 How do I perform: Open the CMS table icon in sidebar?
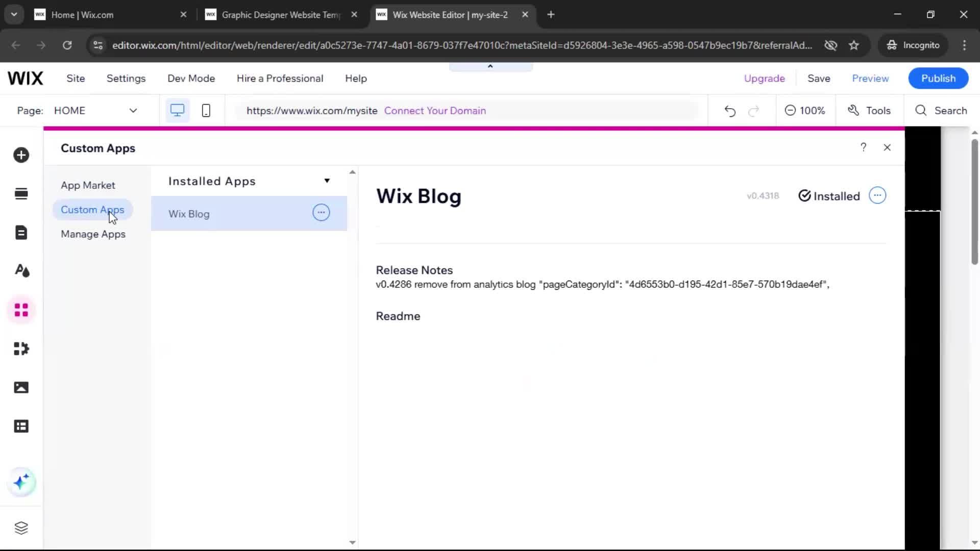pyautogui.click(x=21, y=427)
